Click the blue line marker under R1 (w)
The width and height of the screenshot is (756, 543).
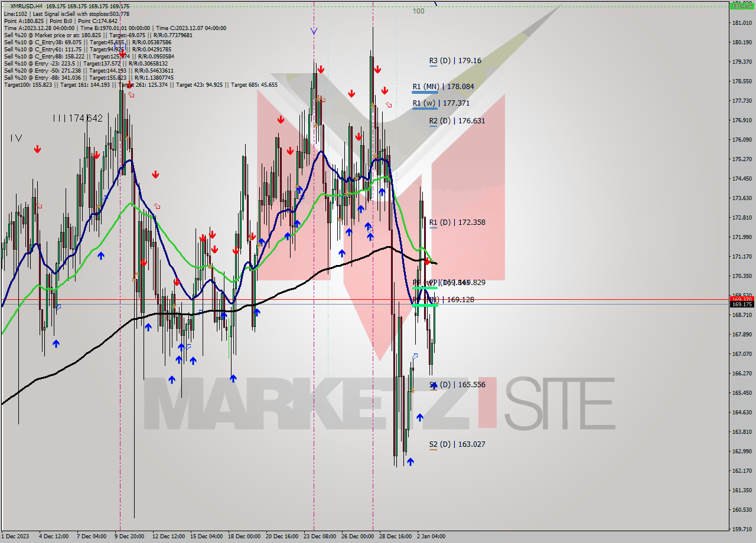coord(425,109)
